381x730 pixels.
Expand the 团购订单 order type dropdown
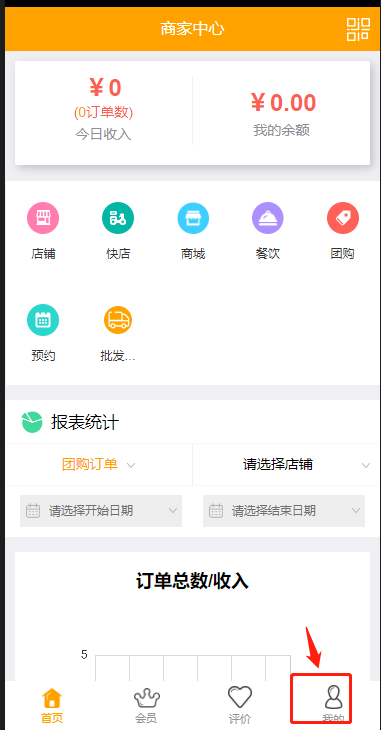pos(99,465)
